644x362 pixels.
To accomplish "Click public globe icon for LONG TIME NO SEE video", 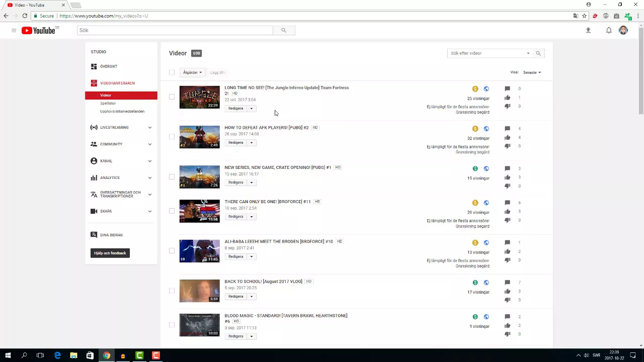I will click(486, 89).
